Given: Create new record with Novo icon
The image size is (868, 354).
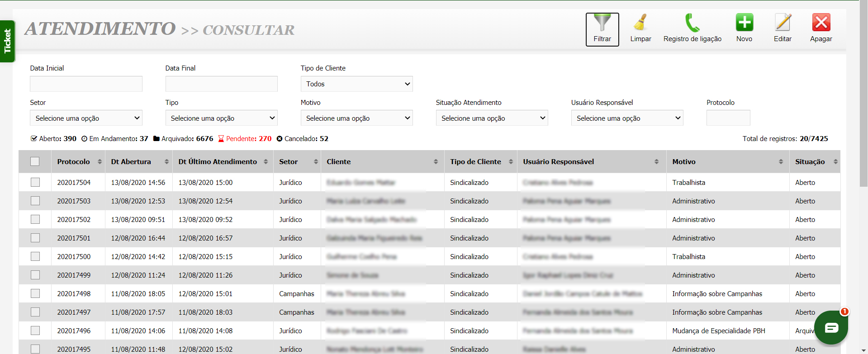Looking at the screenshot, I should (x=744, y=23).
